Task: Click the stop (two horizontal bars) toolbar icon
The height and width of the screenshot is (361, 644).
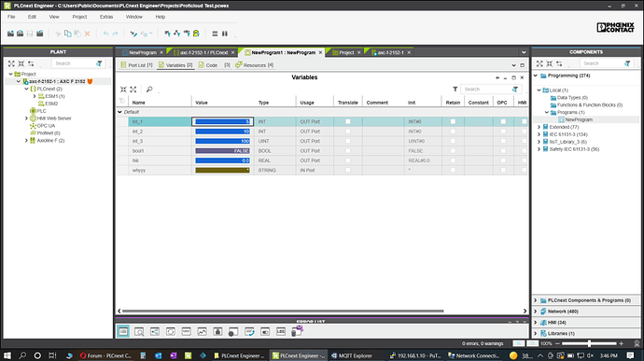Action: 215,34
